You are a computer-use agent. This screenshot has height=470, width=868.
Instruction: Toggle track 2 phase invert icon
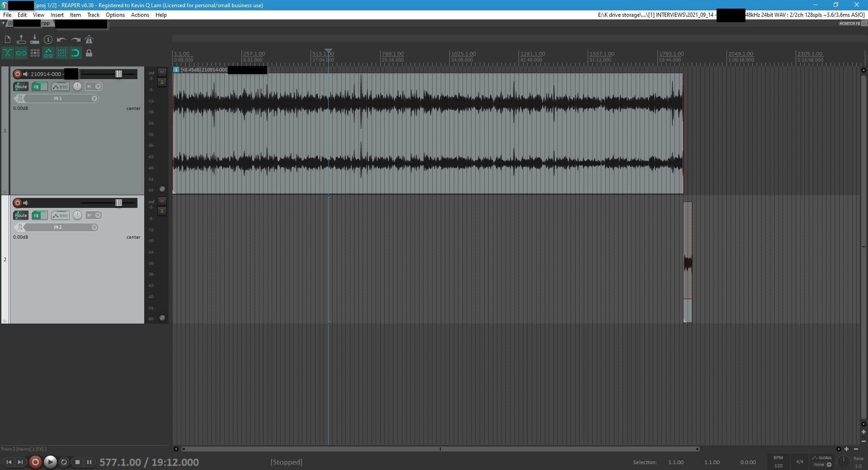click(x=162, y=318)
